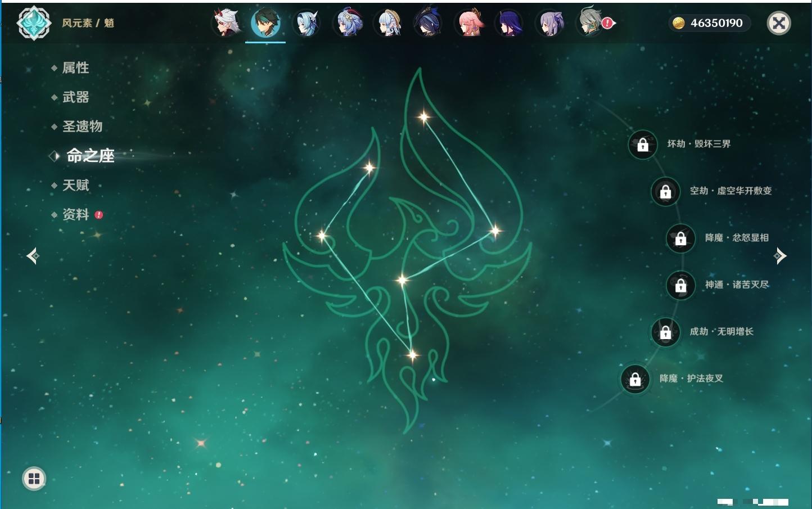Click lock icon for 降魔 · 护法夜叉
This screenshot has width=812, height=509.
pos(635,379)
